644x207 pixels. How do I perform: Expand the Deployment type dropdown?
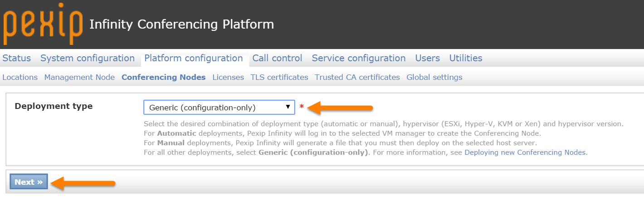pos(219,108)
